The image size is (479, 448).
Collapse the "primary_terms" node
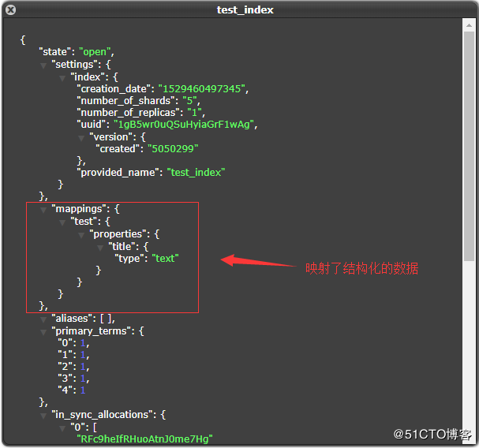(x=43, y=332)
